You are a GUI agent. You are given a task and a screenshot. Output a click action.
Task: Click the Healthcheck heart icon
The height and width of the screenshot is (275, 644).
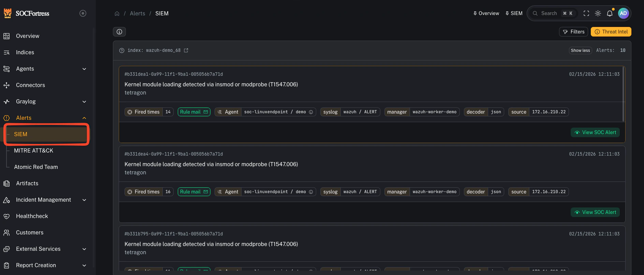tap(6, 216)
